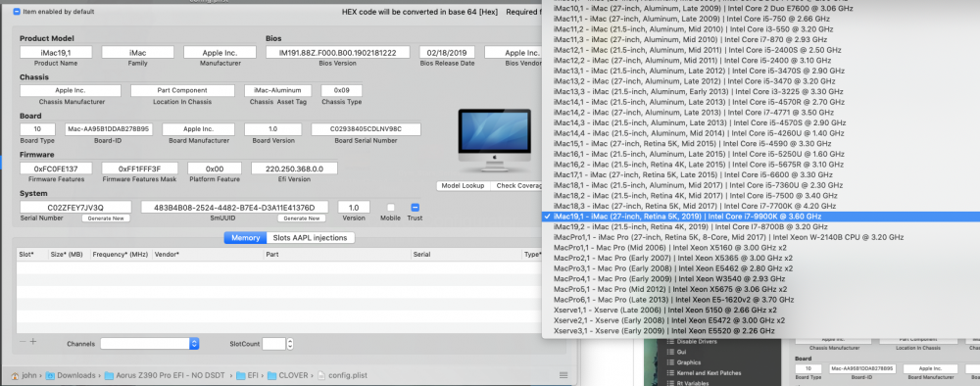Viewport: 980px width, 386px height.
Task: Select iMac18,3 27-inch Retina 5K Mid 2017
Action: (760, 206)
